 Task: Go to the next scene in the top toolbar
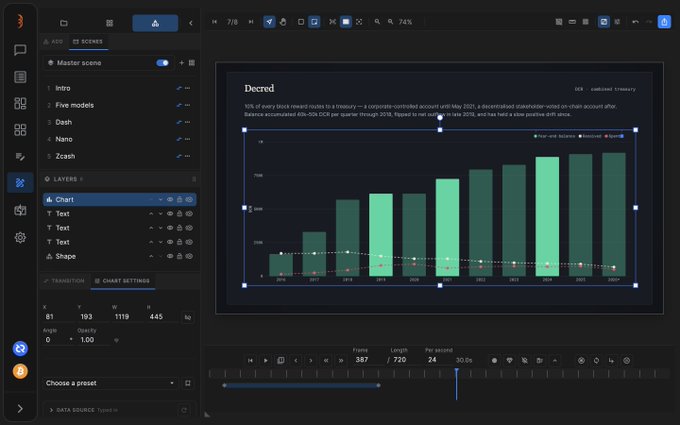(251, 22)
